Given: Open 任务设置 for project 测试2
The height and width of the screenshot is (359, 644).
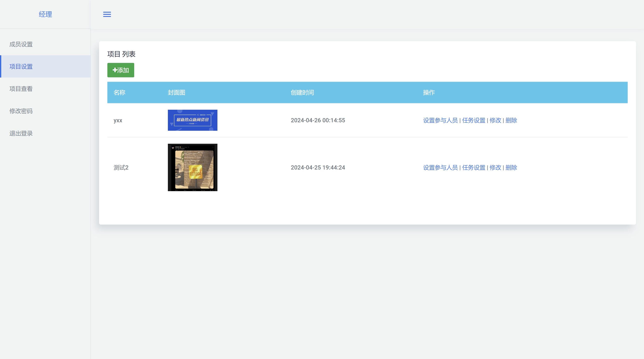Looking at the screenshot, I should [473, 167].
